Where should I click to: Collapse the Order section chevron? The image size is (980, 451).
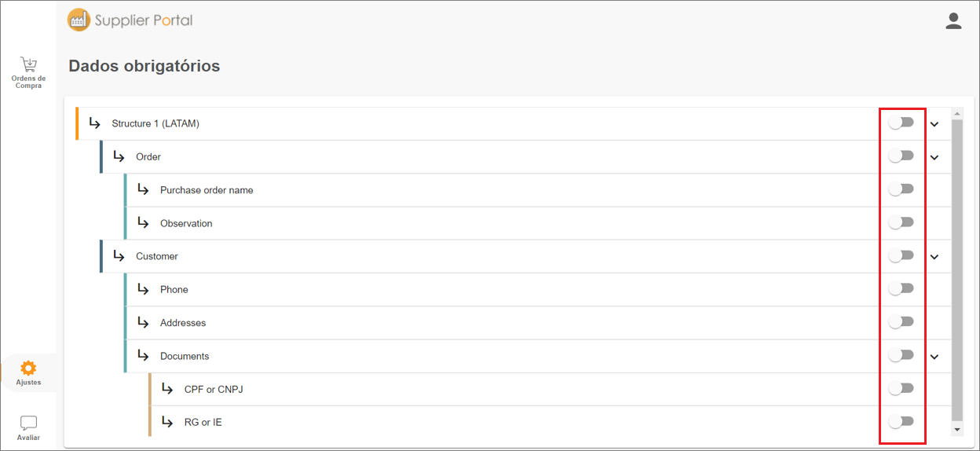934,157
